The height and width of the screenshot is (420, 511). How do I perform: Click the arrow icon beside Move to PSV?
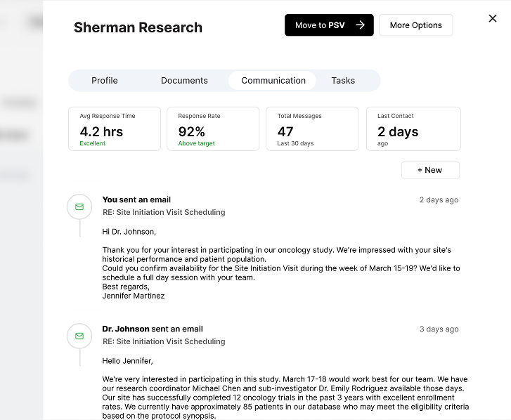point(360,25)
